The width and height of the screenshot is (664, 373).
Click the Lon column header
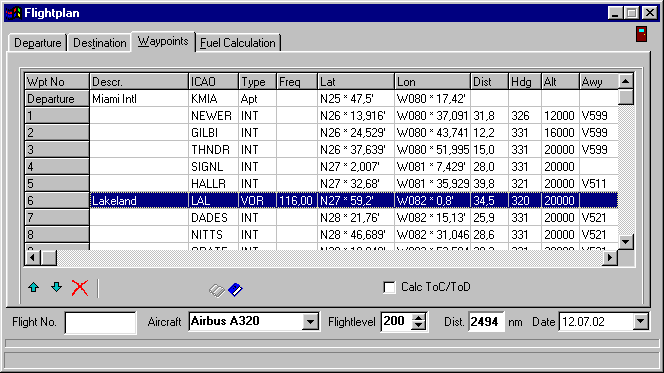433,82
